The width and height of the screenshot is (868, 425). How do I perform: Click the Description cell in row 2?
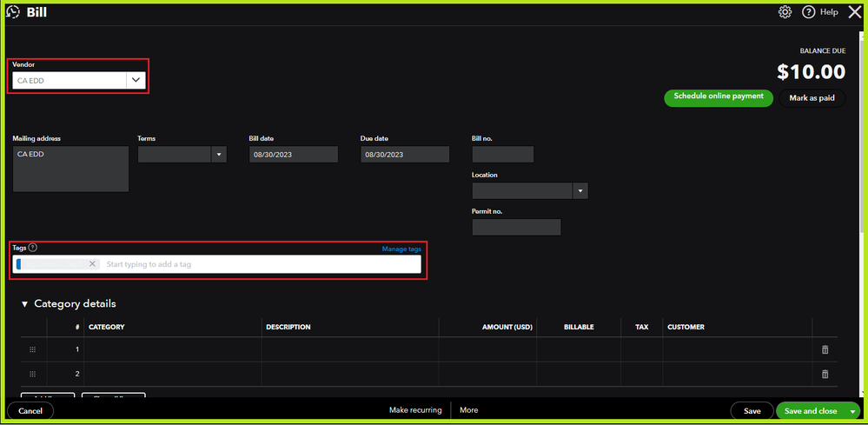350,374
